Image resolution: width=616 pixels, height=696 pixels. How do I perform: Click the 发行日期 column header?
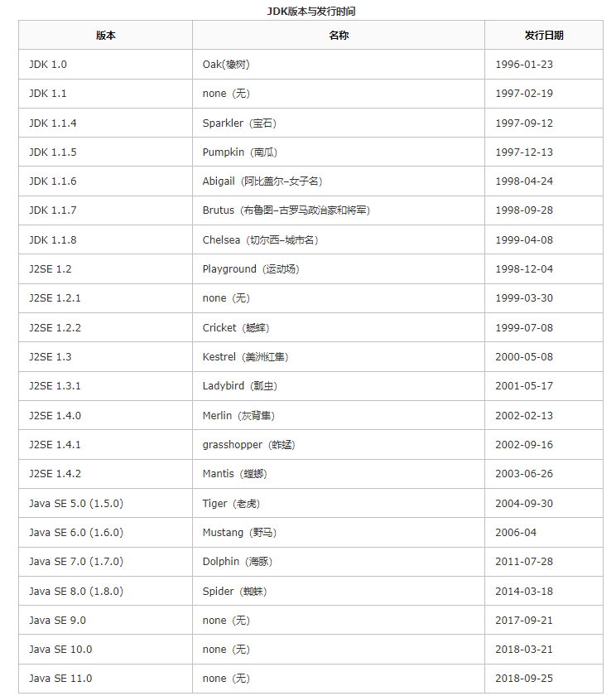[x=543, y=36]
